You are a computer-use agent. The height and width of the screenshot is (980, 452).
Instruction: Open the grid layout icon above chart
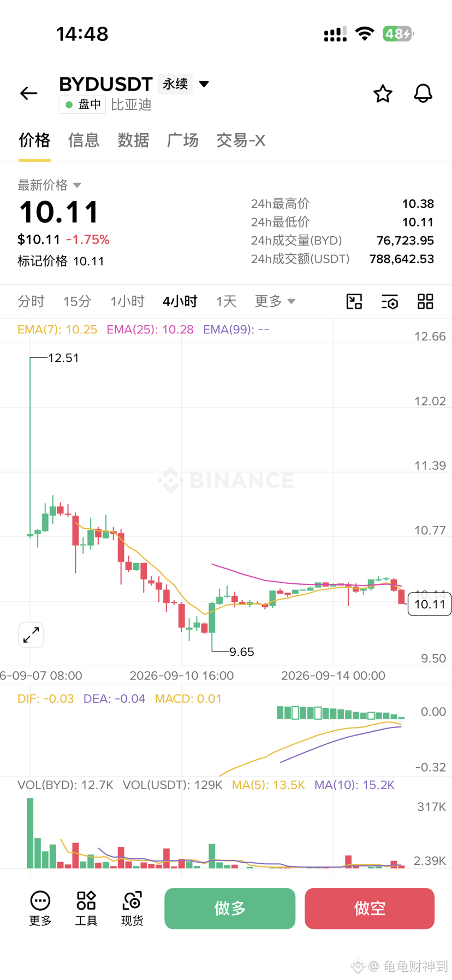pos(425,301)
